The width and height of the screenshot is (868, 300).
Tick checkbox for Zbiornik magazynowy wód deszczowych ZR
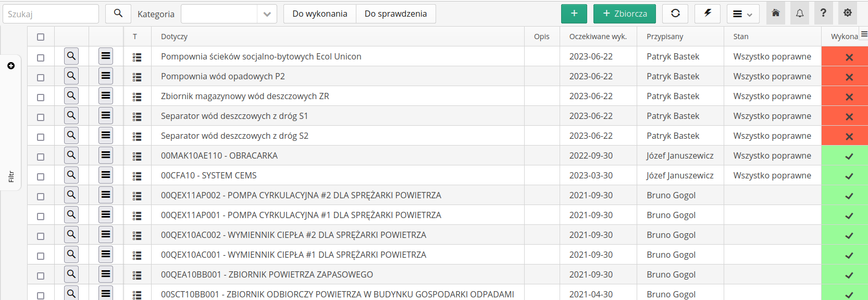point(41,98)
